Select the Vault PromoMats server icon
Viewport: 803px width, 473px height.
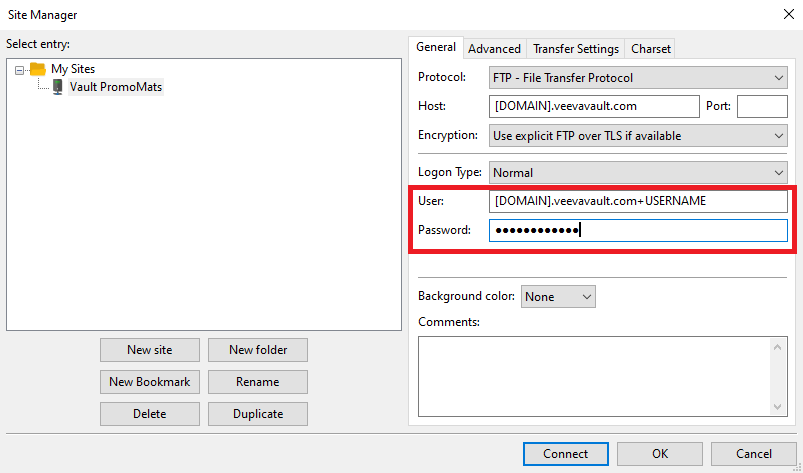[x=57, y=87]
